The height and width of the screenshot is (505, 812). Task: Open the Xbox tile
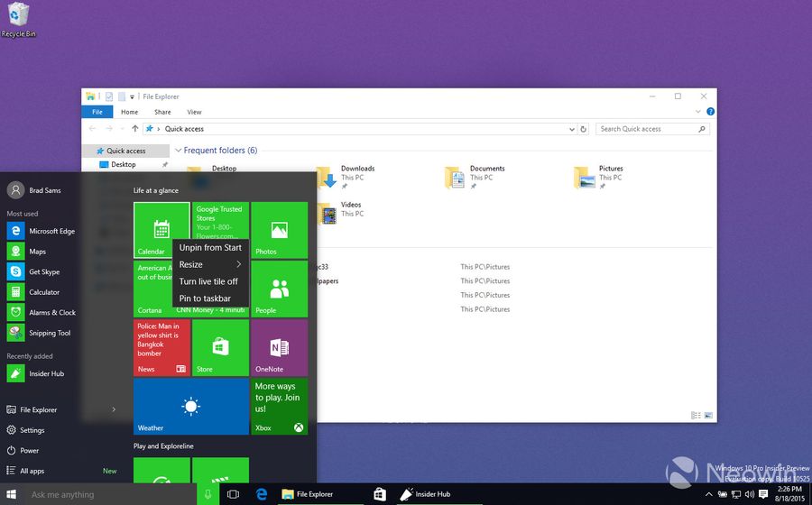tap(279, 407)
